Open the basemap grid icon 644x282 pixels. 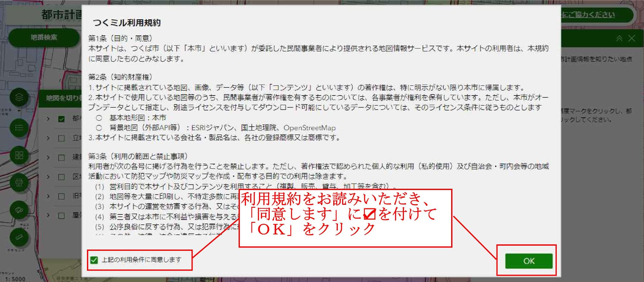click(19, 155)
